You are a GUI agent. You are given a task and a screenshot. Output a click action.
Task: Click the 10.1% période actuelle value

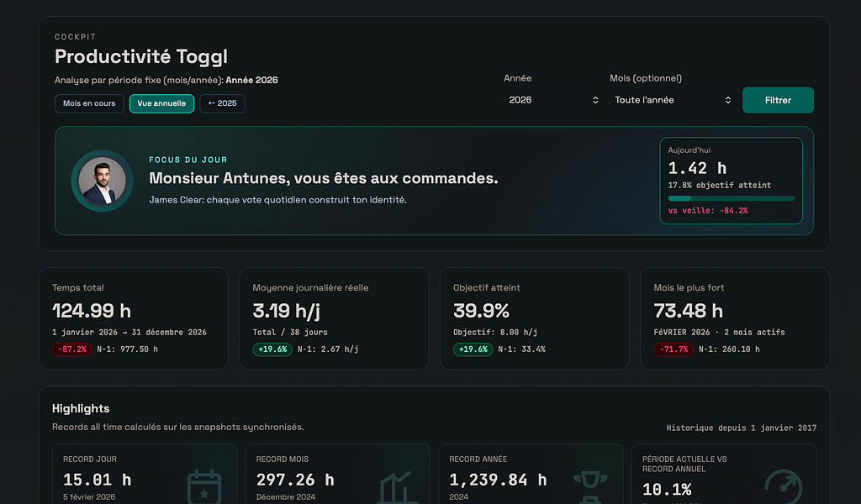click(667, 489)
